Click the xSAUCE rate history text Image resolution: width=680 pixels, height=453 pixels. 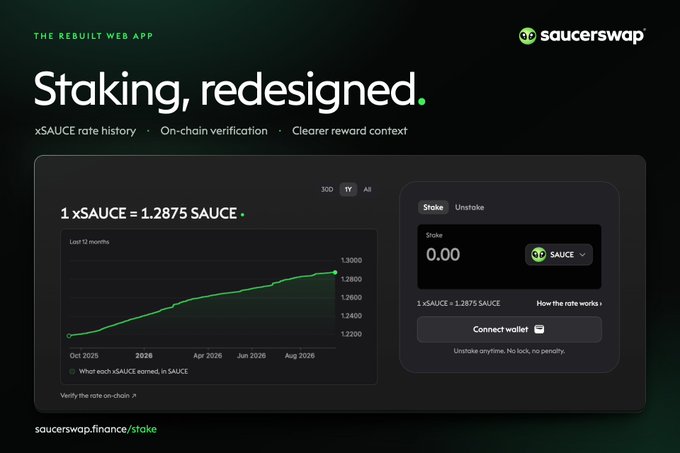(x=85, y=131)
